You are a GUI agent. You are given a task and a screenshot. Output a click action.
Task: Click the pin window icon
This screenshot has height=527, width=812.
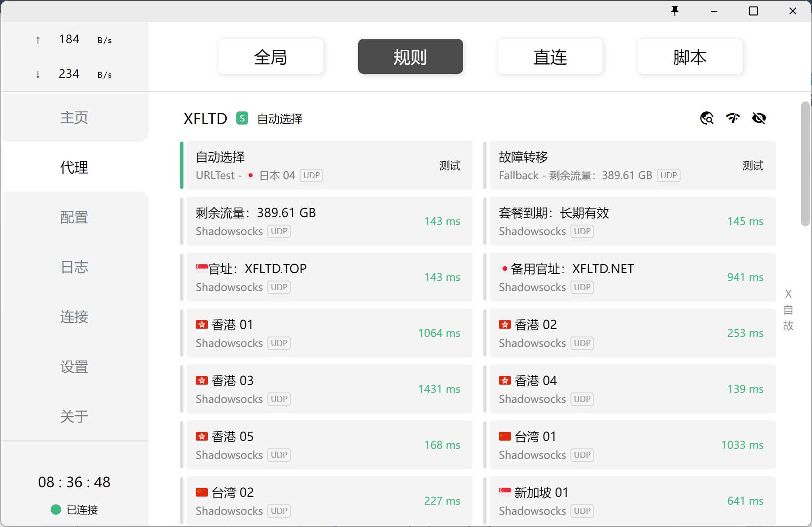click(675, 11)
